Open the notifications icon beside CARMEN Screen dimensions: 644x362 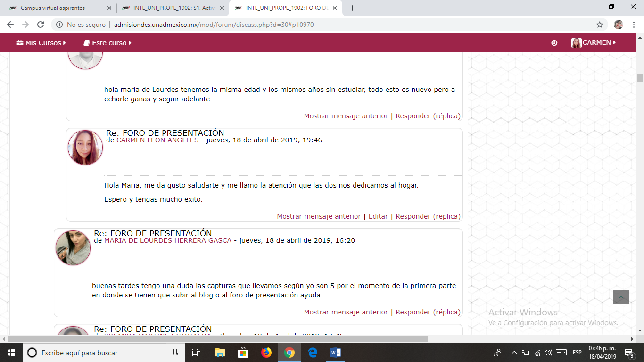[554, 43]
